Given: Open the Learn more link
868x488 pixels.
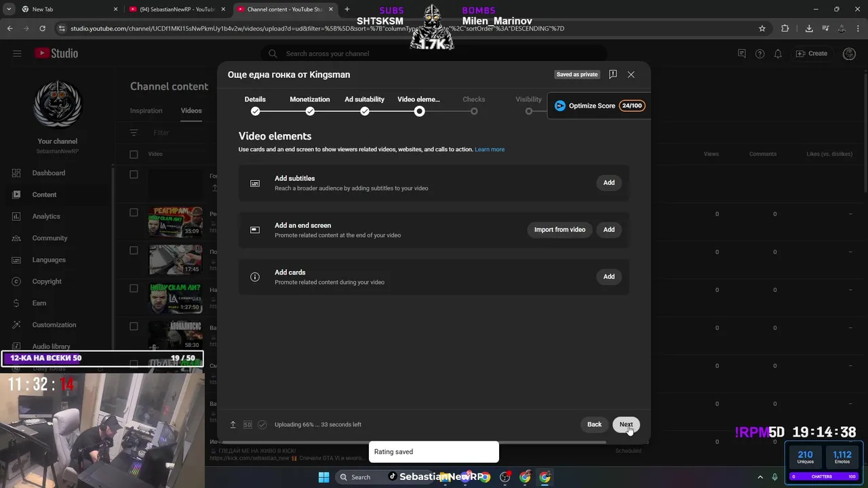Looking at the screenshot, I should pyautogui.click(x=490, y=149).
